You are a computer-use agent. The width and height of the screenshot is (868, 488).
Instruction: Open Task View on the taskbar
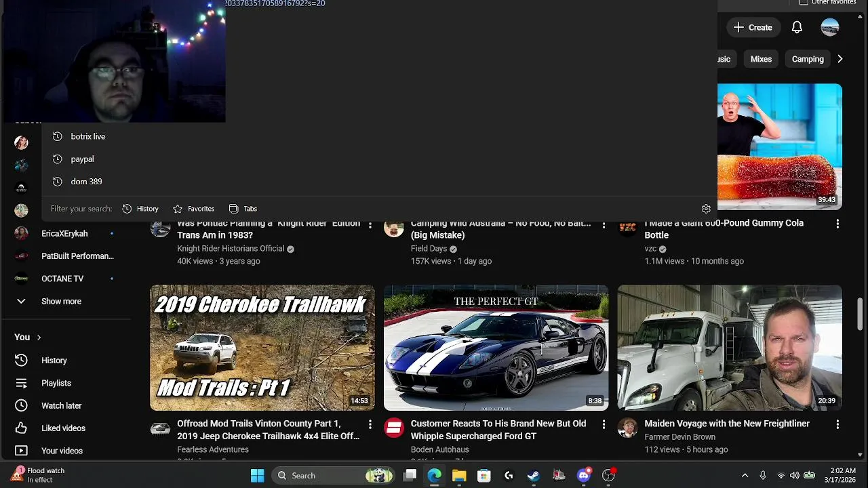click(410, 476)
